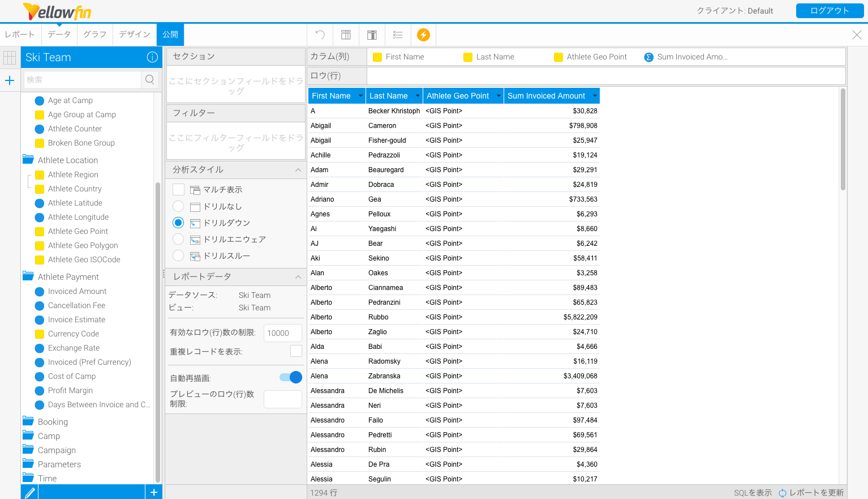This screenshot has width=868, height=499.
Task: Switch to the 公開 tab
Action: point(170,35)
